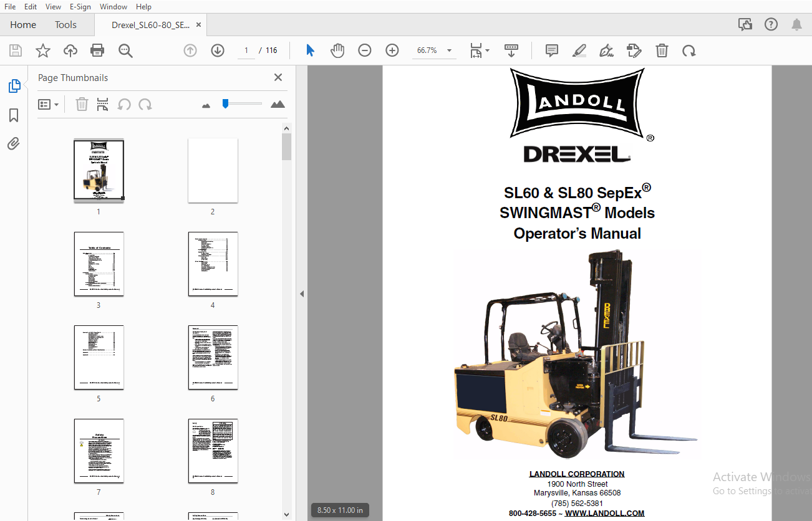Switch to the Tools tab

[x=65, y=25]
